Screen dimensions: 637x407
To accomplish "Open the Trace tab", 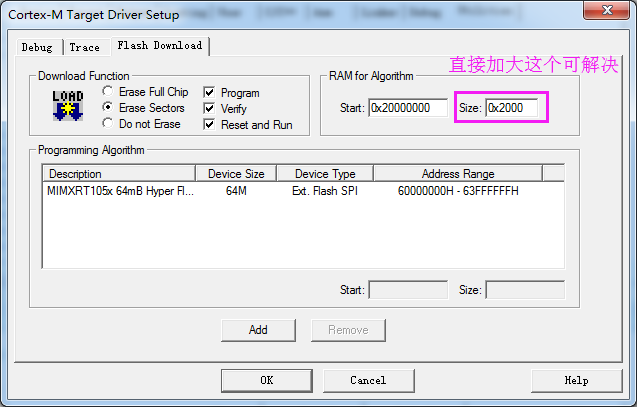I will click(84, 47).
